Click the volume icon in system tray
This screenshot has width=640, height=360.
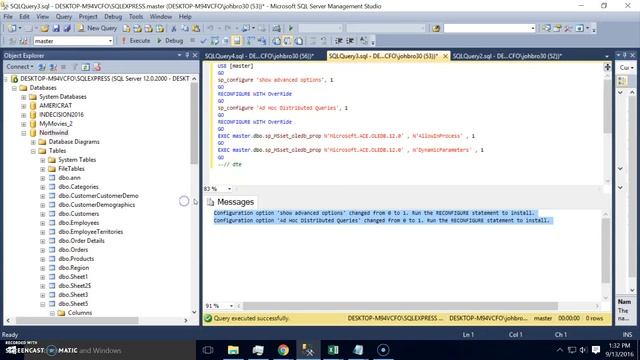click(583, 350)
